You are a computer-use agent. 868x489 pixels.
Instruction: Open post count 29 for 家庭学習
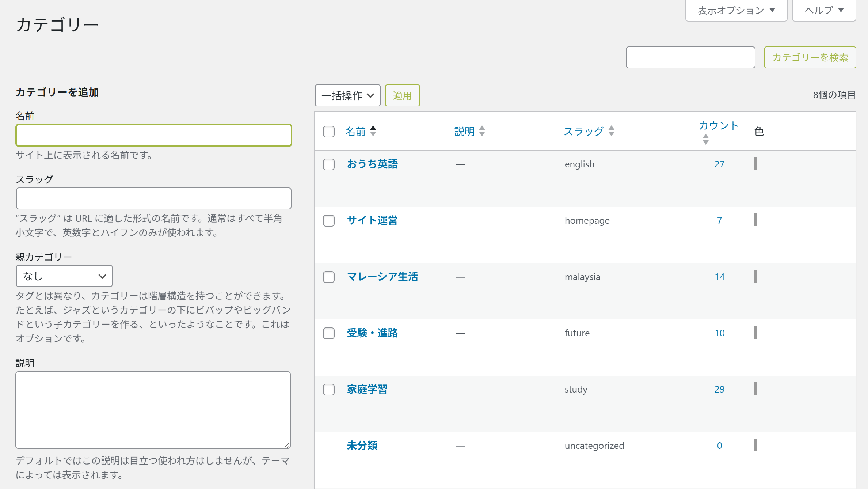coord(719,389)
